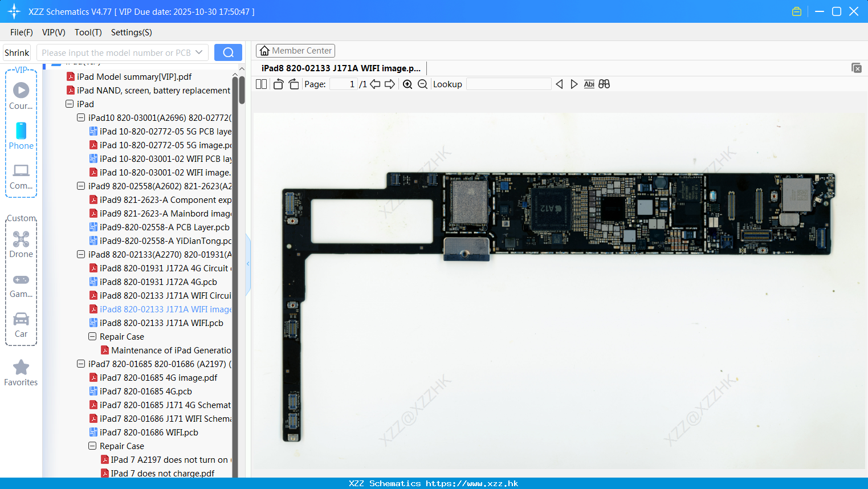Open iPad8 820-02133 J171A WIFI Circuit file
Screen dimensions: 868x489
[x=160, y=295]
